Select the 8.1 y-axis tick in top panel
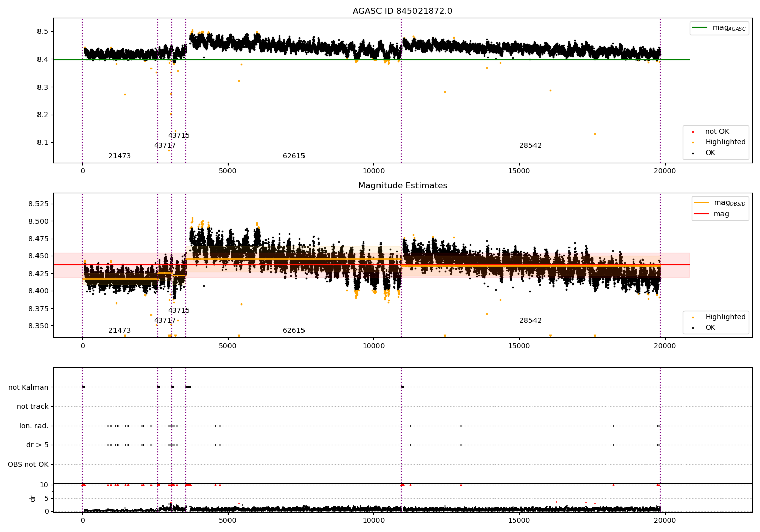This screenshot has width=760, height=532. [42, 143]
